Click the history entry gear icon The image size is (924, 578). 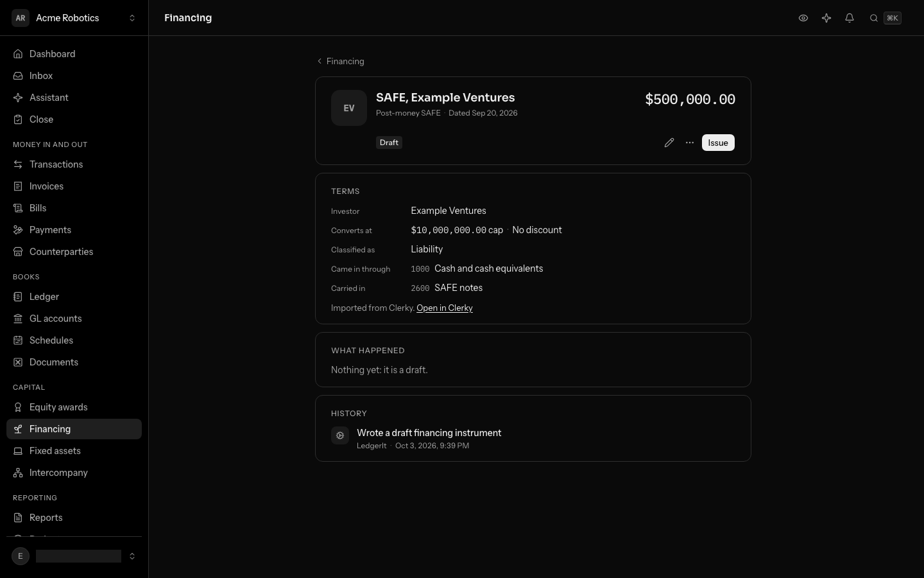[340, 435]
